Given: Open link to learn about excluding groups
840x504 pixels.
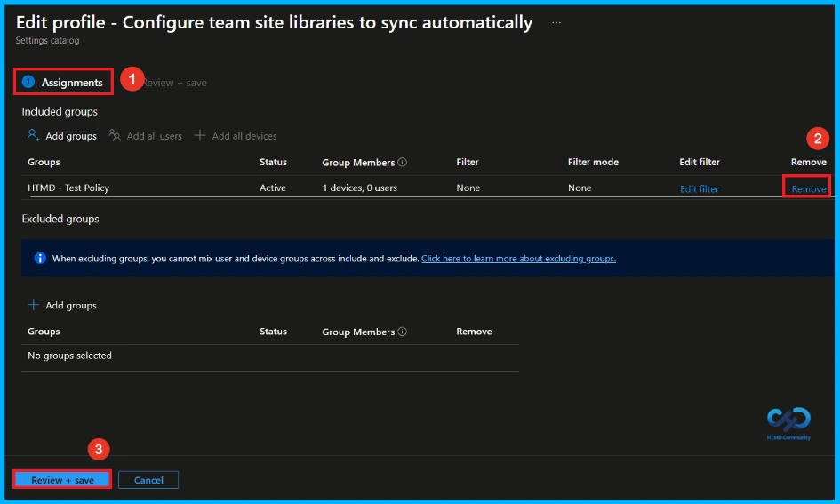Looking at the screenshot, I should (x=518, y=259).
